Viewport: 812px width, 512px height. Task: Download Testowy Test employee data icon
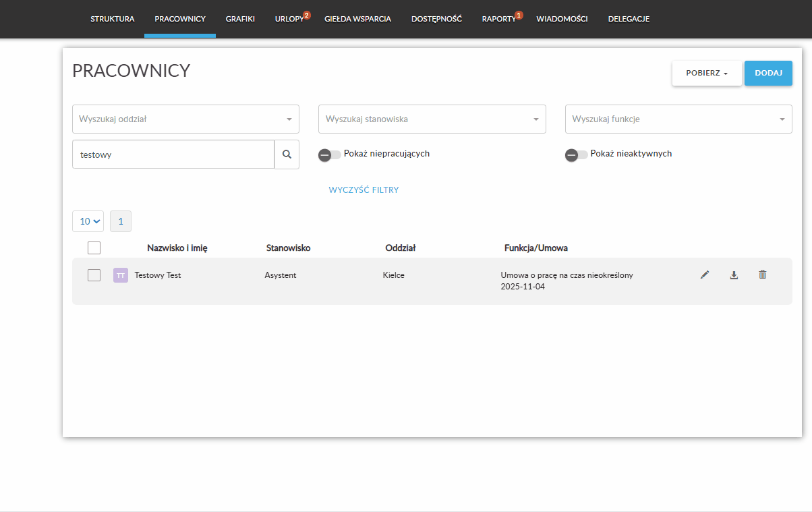(734, 275)
